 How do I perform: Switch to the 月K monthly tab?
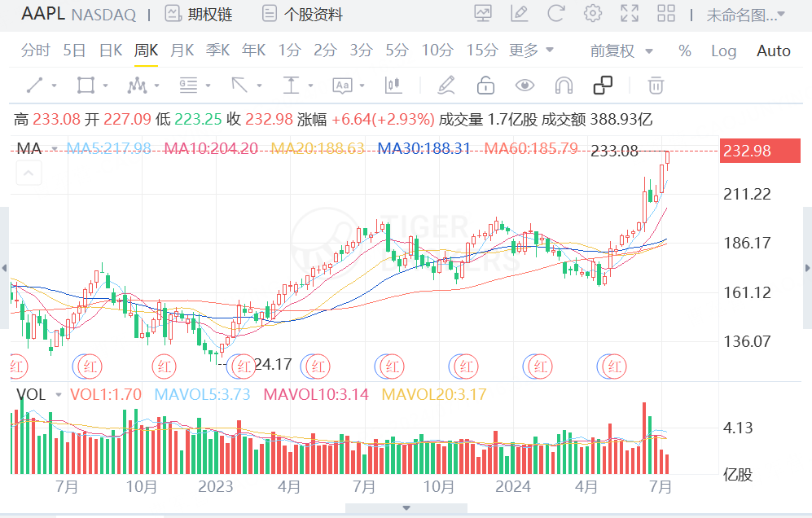click(182, 50)
